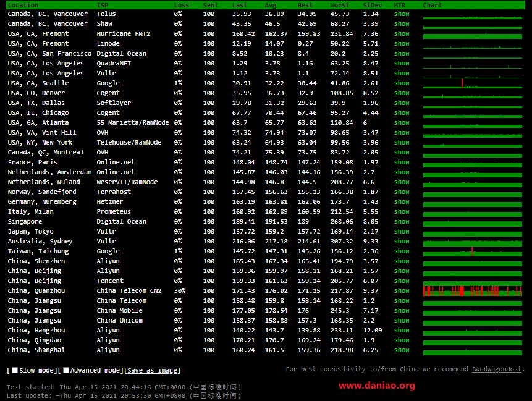Viewport: 532px width, 401px height.
Task: Show MTR for Beijing Tencent row
Action: (402, 281)
